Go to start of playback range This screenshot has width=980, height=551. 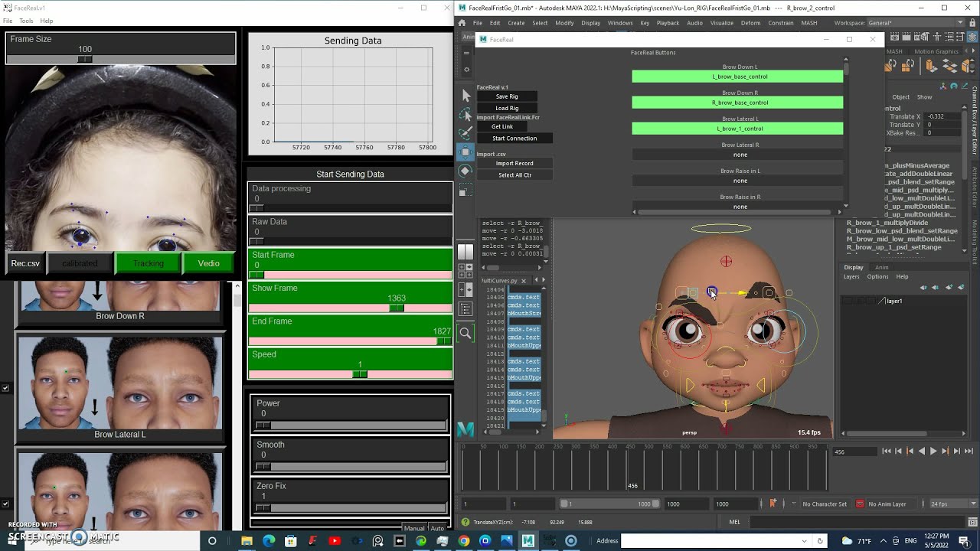tap(887, 452)
